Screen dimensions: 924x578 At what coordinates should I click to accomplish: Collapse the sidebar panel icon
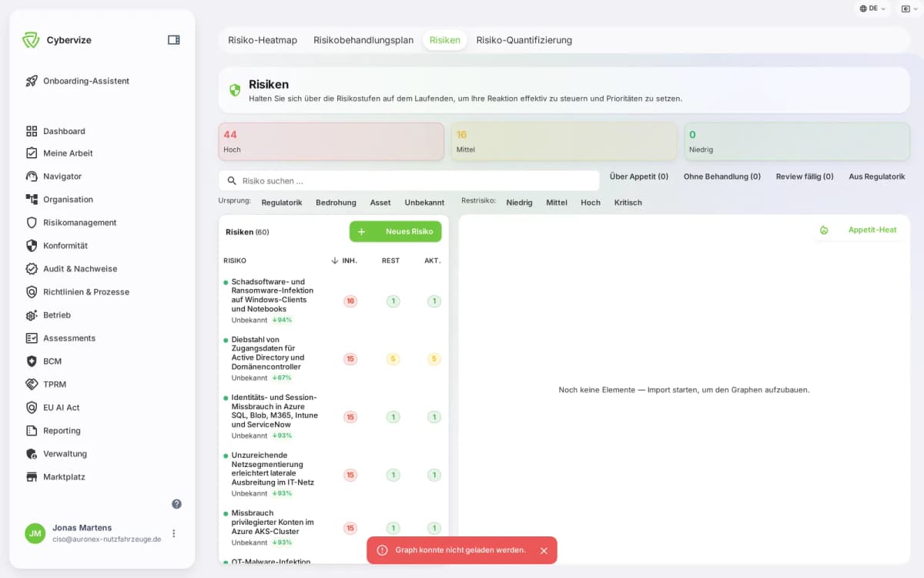point(174,40)
